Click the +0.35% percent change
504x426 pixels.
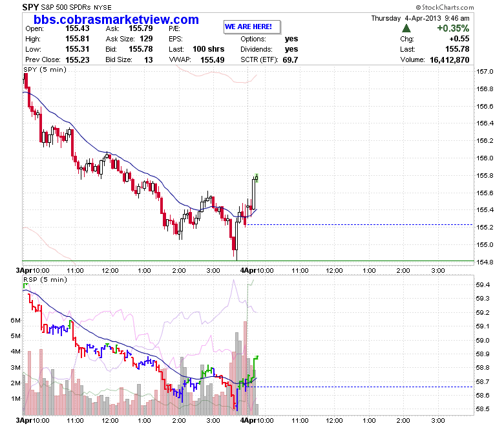(453, 28)
